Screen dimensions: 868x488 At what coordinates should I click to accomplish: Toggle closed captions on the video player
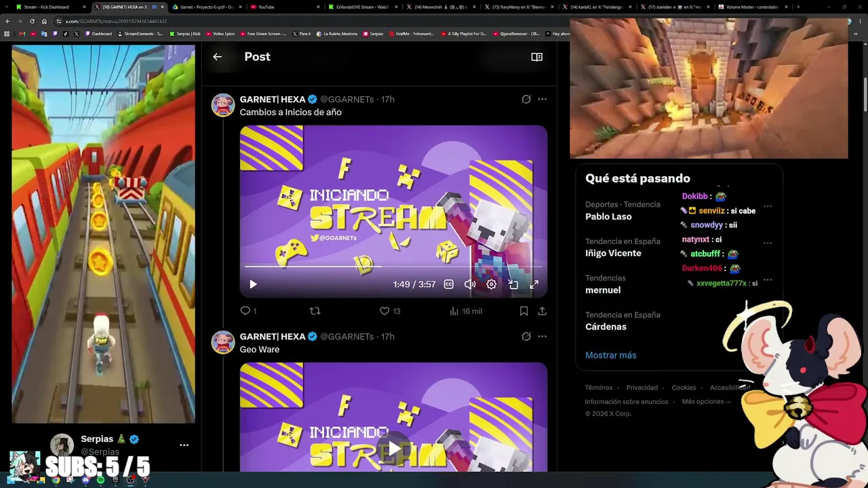click(x=448, y=285)
